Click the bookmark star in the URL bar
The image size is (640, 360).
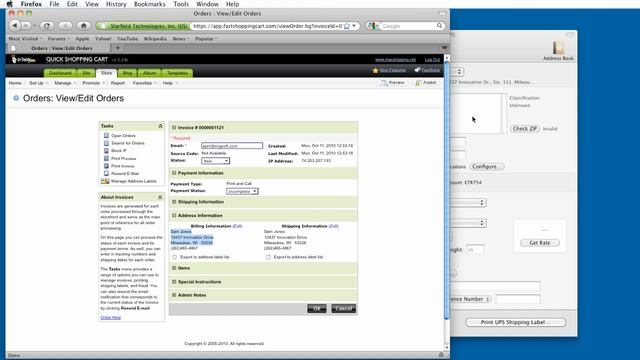[x=347, y=26]
